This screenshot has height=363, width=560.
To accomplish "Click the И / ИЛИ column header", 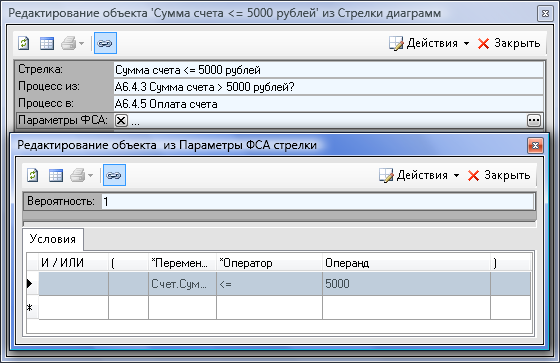I will (x=73, y=263).
